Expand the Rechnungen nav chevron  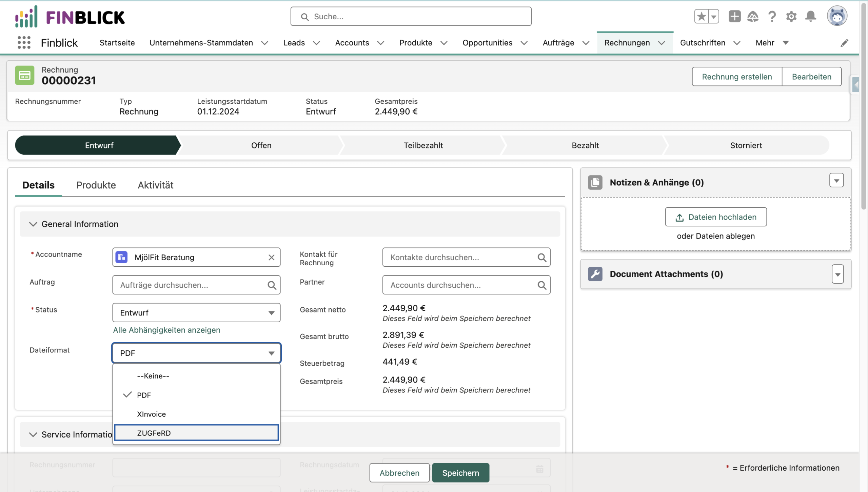tap(662, 43)
